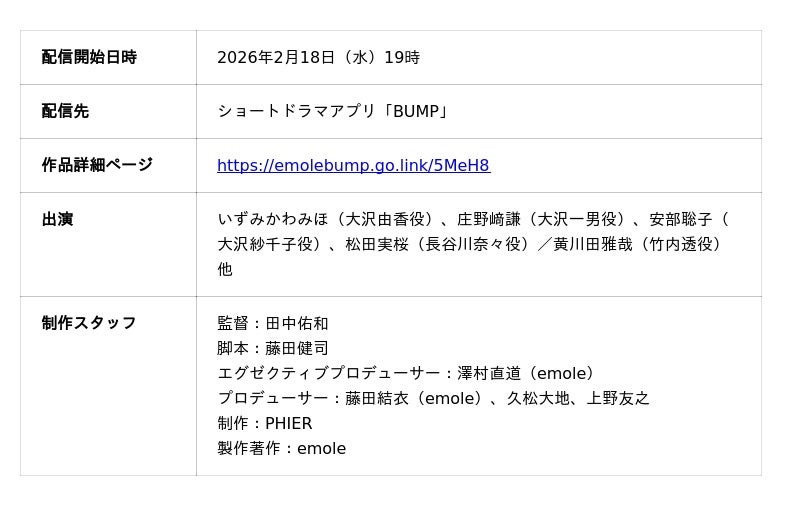Click the date 2026年2月18日（水）19時
Screen dimensions: 800x506
pyautogui.click(x=318, y=57)
